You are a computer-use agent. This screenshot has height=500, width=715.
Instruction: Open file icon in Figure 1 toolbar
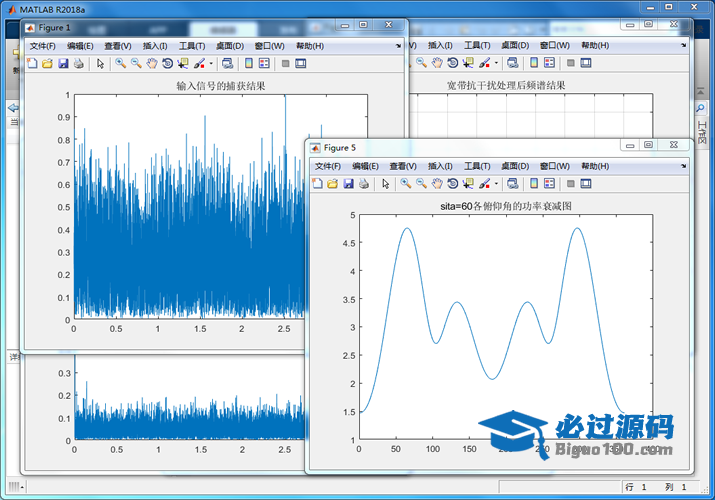click(47, 63)
